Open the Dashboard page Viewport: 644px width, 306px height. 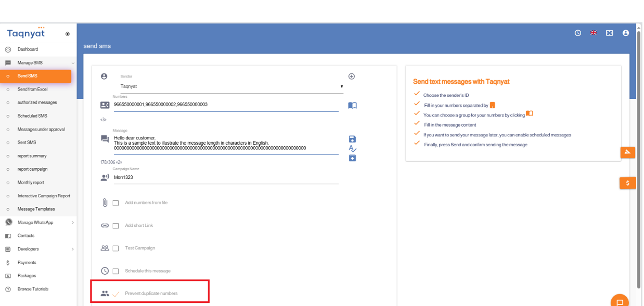tap(28, 49)
